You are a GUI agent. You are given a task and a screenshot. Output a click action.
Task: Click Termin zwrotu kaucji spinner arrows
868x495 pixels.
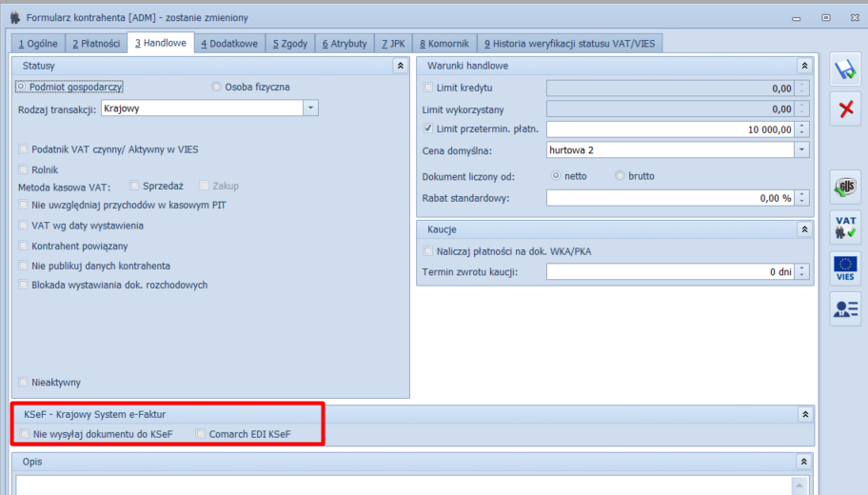click(801, 272)
